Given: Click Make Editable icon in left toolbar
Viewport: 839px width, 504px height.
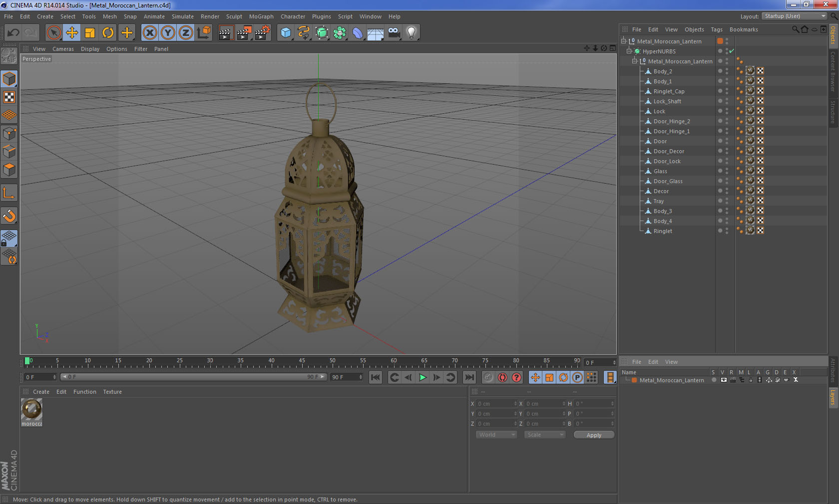Looking at the screenshot, I should click(9, 56).
